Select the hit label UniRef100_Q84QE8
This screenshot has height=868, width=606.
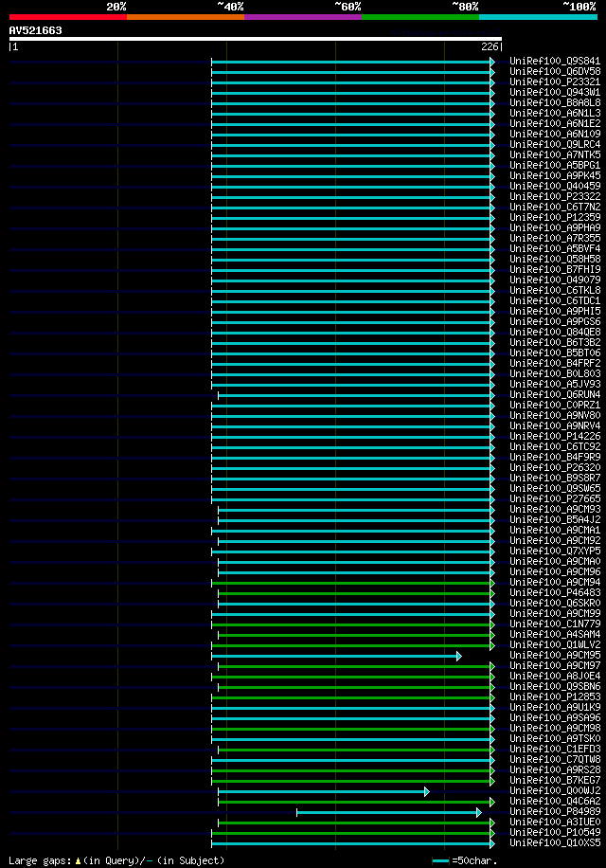pyautogui.click(x=555, y=333)
